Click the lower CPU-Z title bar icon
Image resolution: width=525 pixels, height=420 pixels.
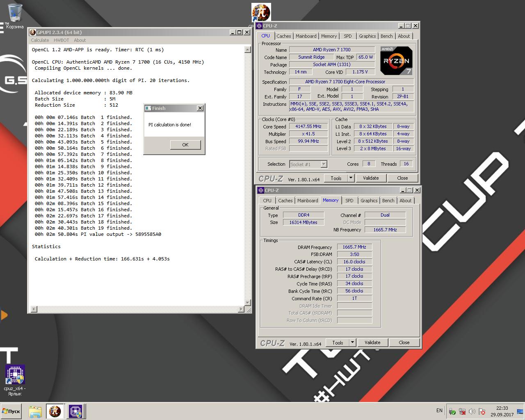pyautogui.click(x=261, y=190)
